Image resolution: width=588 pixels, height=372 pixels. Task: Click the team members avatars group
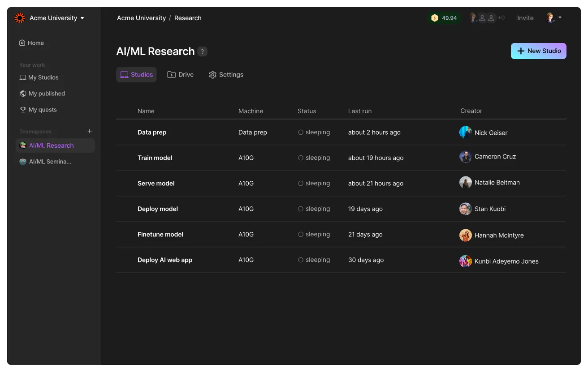[x=486, y=18]
